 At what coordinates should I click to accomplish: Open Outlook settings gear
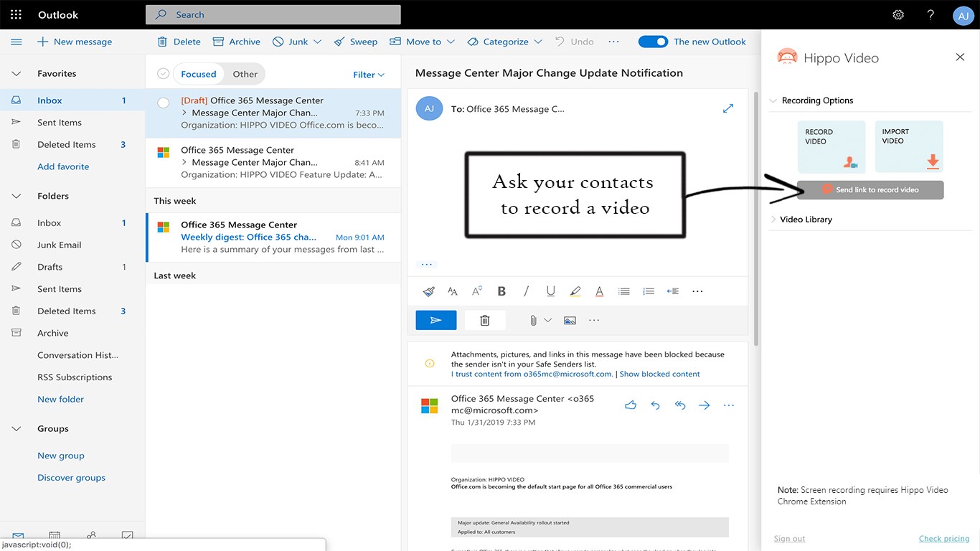point(898,14)
